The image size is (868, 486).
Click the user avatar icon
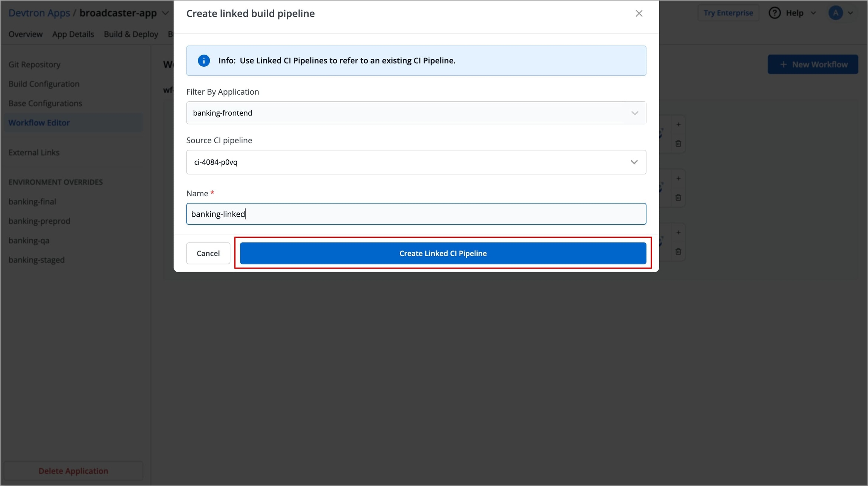[835, 13]
